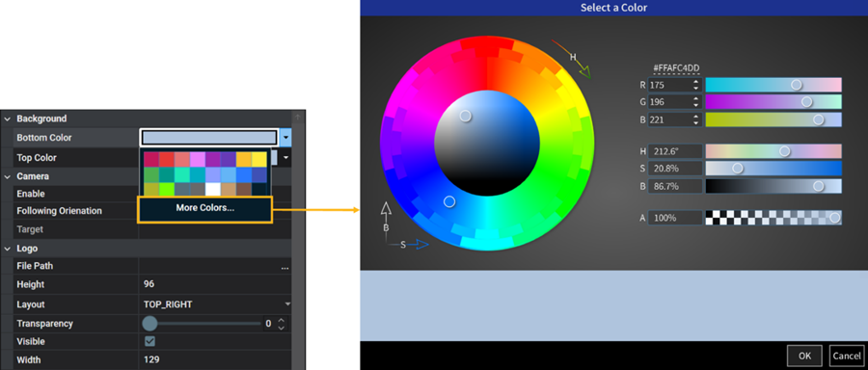Click the alpha slider handle

tap(835, 218)
